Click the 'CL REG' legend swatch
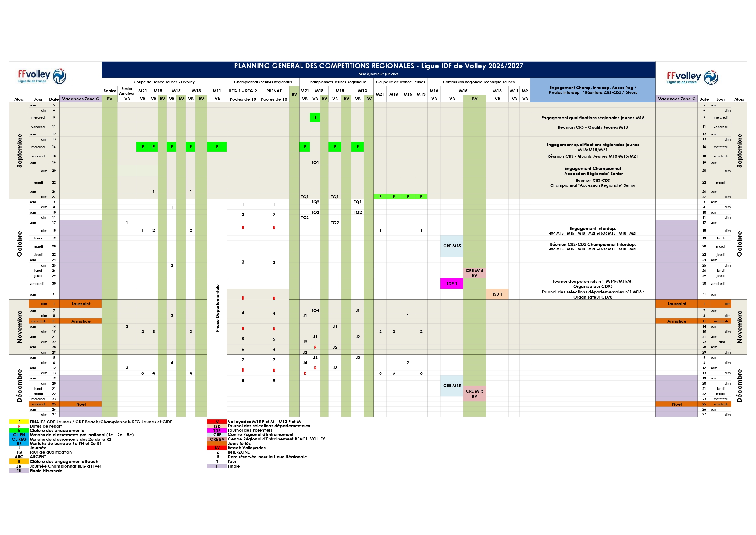 pos(19,439)
